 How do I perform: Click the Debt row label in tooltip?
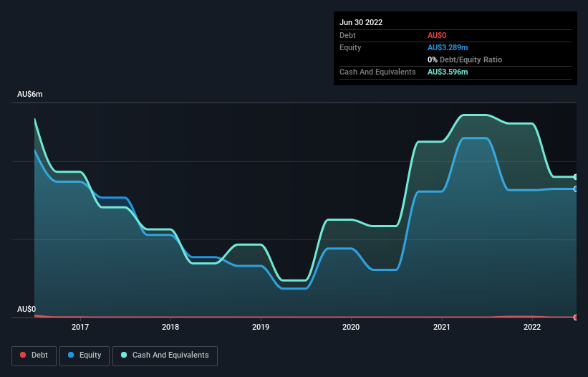347,35
